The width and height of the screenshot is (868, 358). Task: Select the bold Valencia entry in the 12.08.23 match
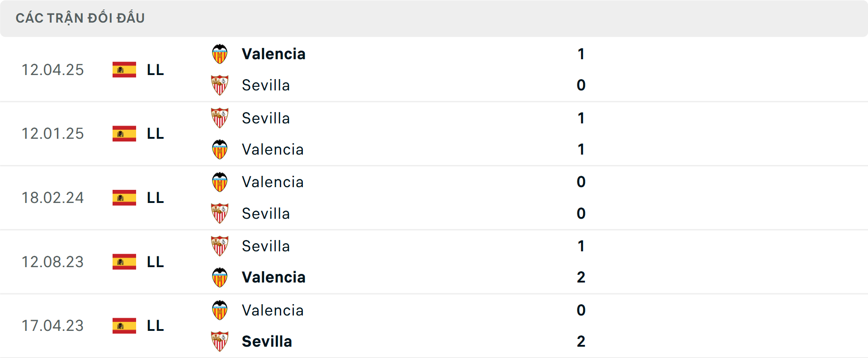[274, 277]
